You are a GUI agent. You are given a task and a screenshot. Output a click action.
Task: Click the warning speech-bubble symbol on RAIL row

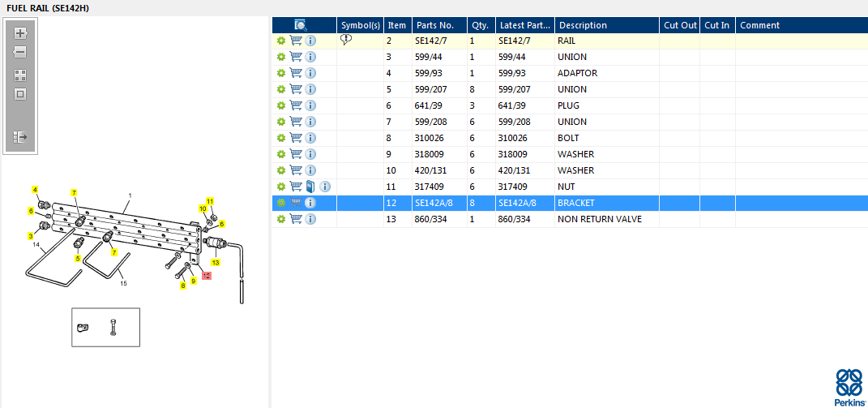(x=346, y=40)
